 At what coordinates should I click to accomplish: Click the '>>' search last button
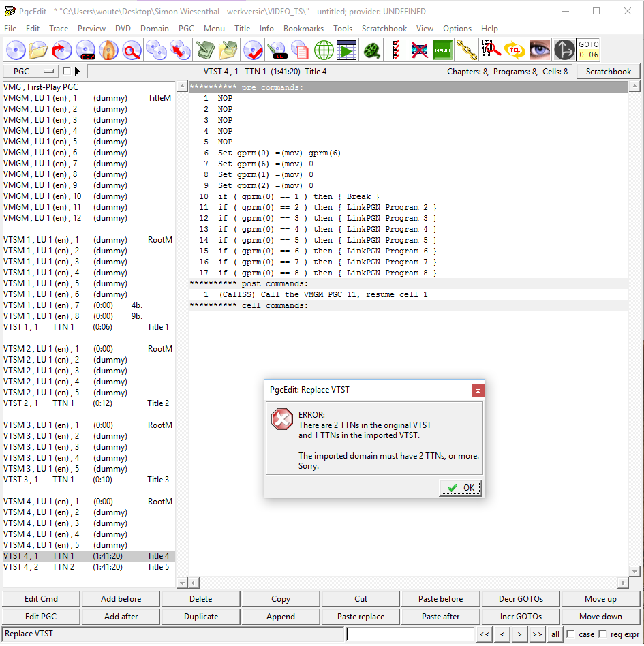(x=537, y=634)
